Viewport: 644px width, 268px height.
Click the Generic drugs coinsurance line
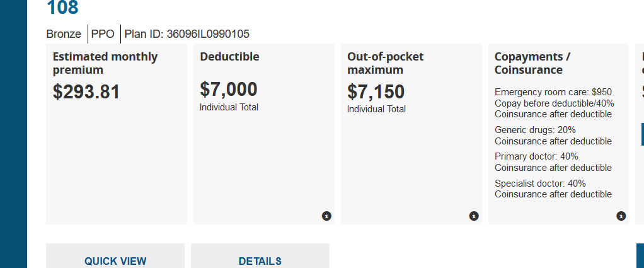(x=553, y=135)
